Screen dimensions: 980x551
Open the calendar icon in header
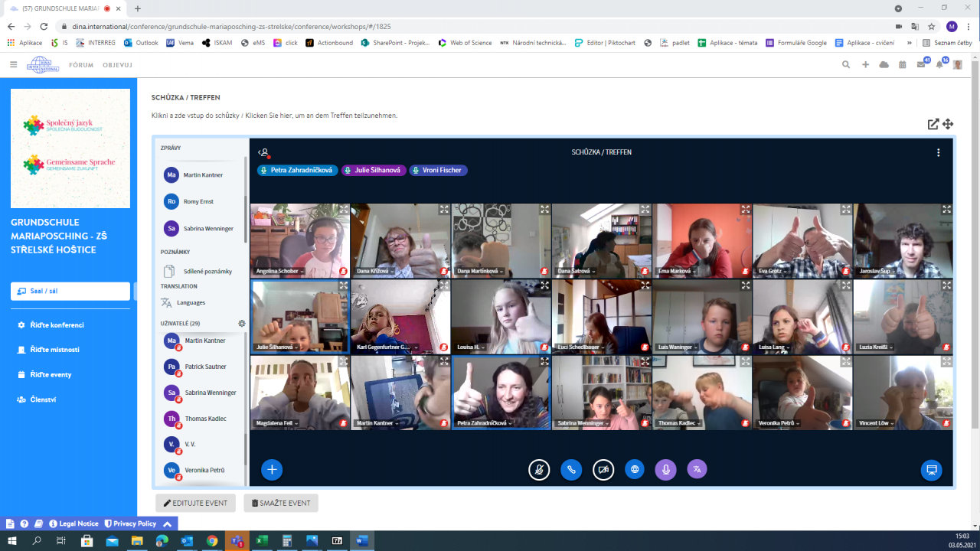coord(903,65)
